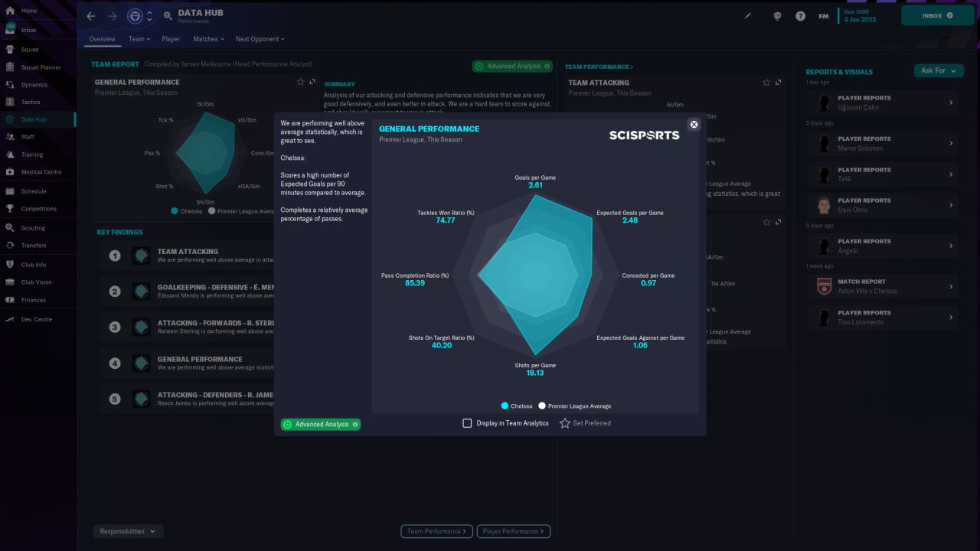Click the Player Performance button at bottom

pyautogui.click(x=513, y=531)
